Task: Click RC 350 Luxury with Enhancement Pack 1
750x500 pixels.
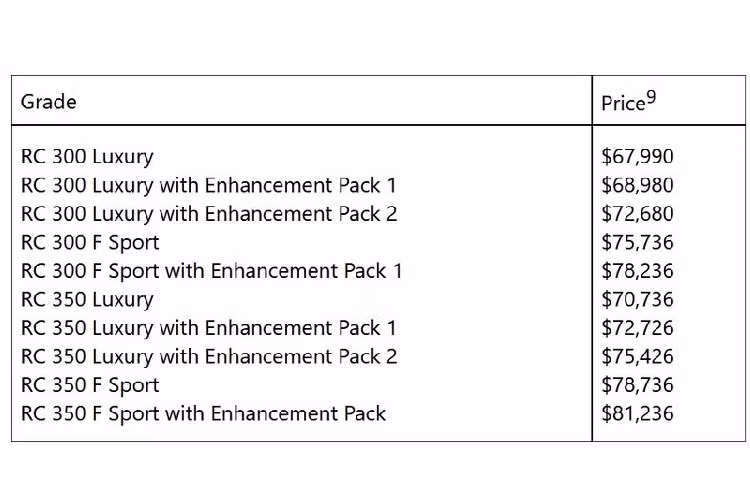Action: pyautogui.click(x=208, y=327)
